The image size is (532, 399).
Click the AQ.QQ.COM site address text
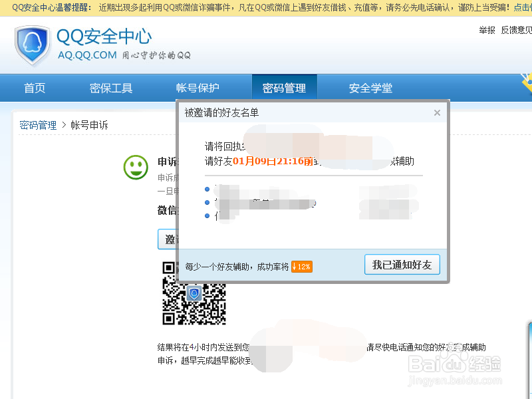click(x=87, y=55)
